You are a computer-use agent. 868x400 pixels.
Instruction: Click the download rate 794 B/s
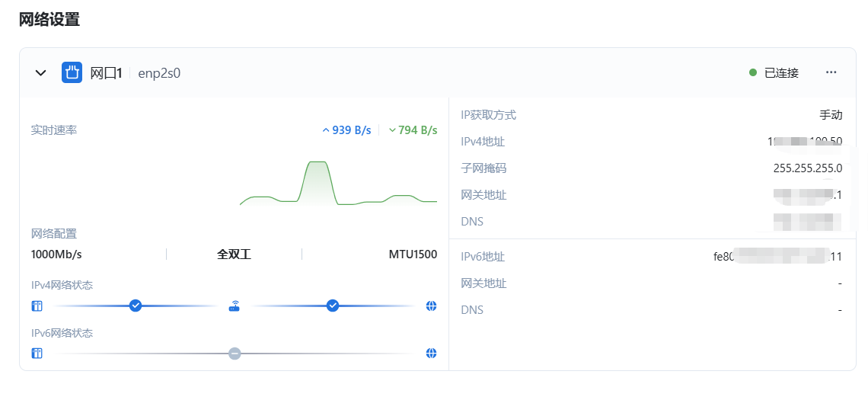coord(413,130)
